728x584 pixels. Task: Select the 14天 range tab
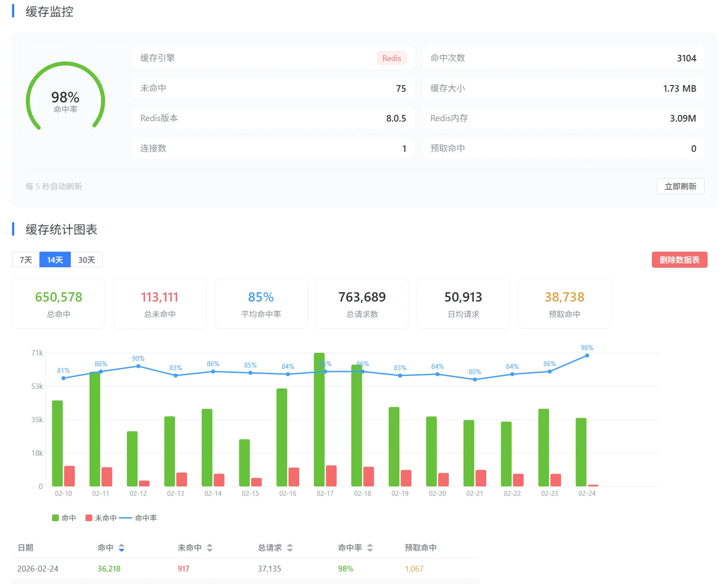click(55, 260)
